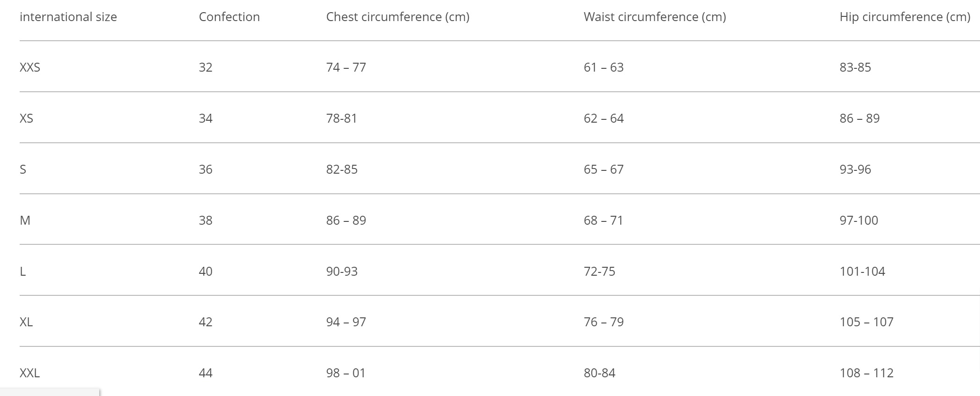Click hip range 101-104
980x396 pixels.
[x=862, y=271]
